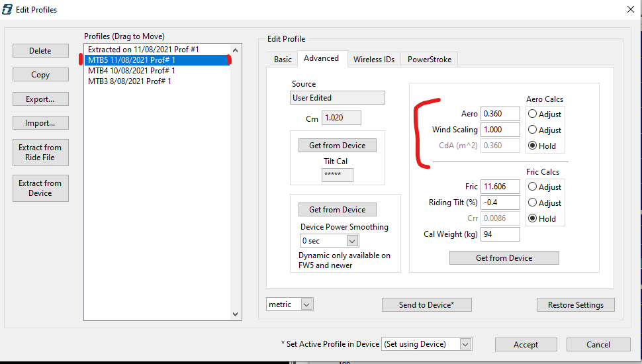The height and width of the screenshot is (364, 642).
Task: Switch to the Basic tab
Action: pyautogui.click(x=283, y=60)
